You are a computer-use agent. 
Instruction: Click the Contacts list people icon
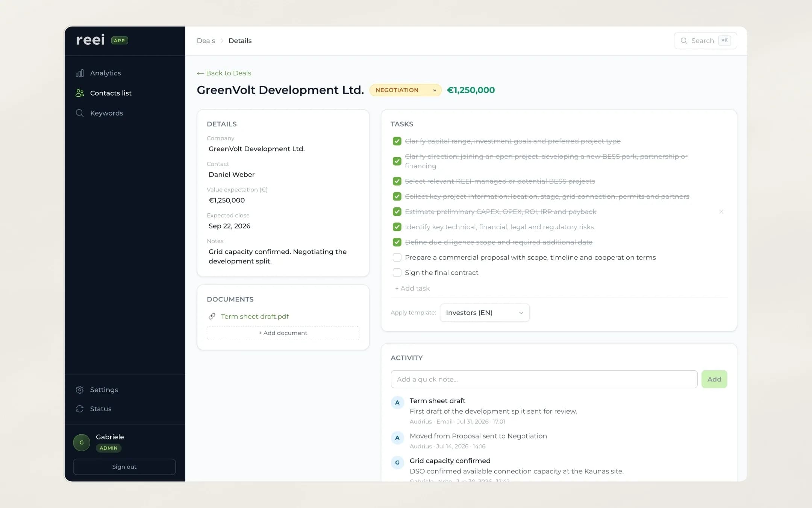pyautogui.click(x=80, y=93)
